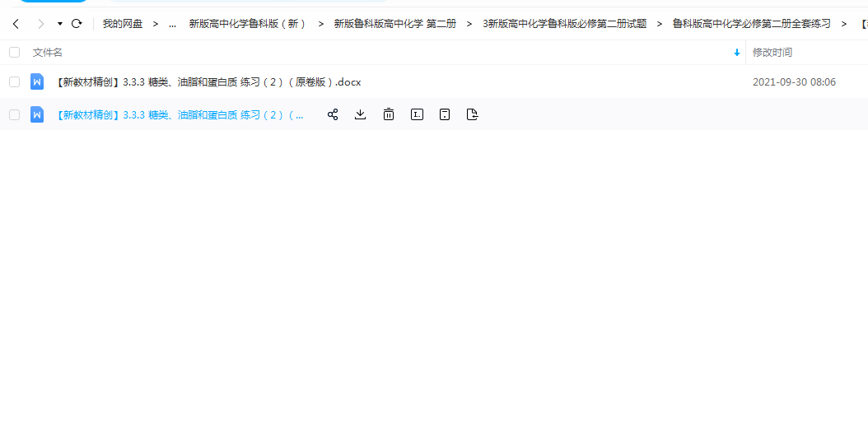Open 我的网盘 in the breadcrumb

pyautogui.click(x=123, y=24)
